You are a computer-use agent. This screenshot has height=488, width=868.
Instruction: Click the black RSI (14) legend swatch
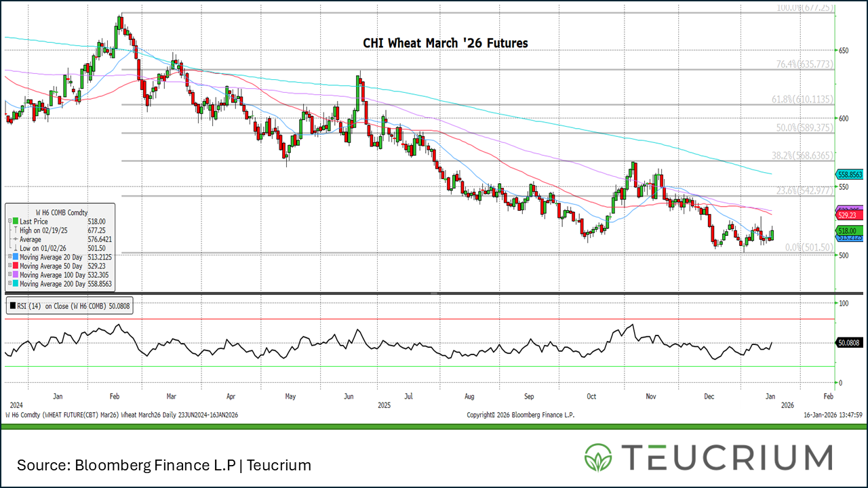pos(13,306)
